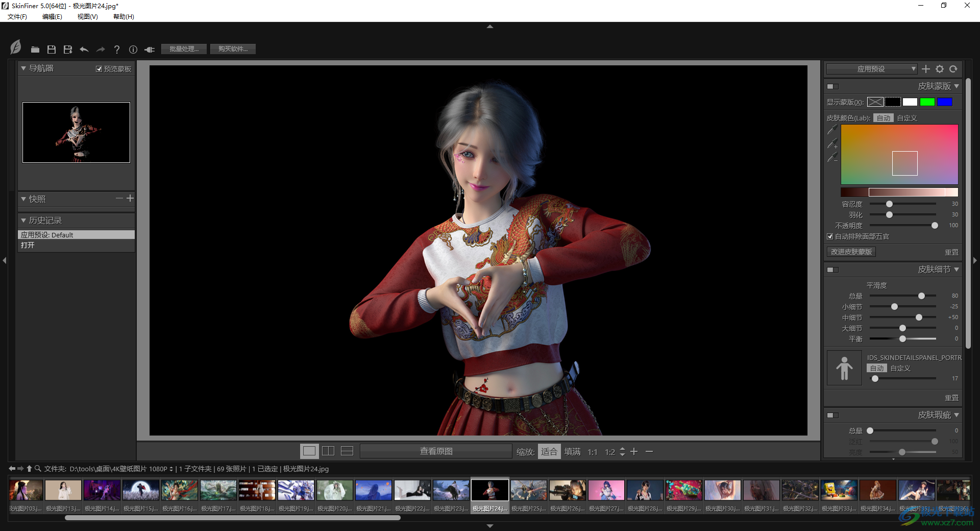Image resolution: width=980 pixels, height=531 pixels.
Task: Collapse the 快照 panel
Action: 23,199
